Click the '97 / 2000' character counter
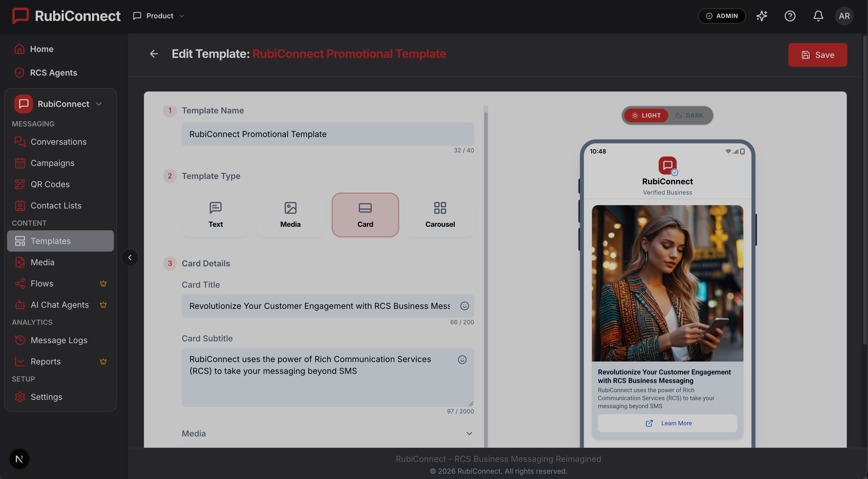 (460, 411)
